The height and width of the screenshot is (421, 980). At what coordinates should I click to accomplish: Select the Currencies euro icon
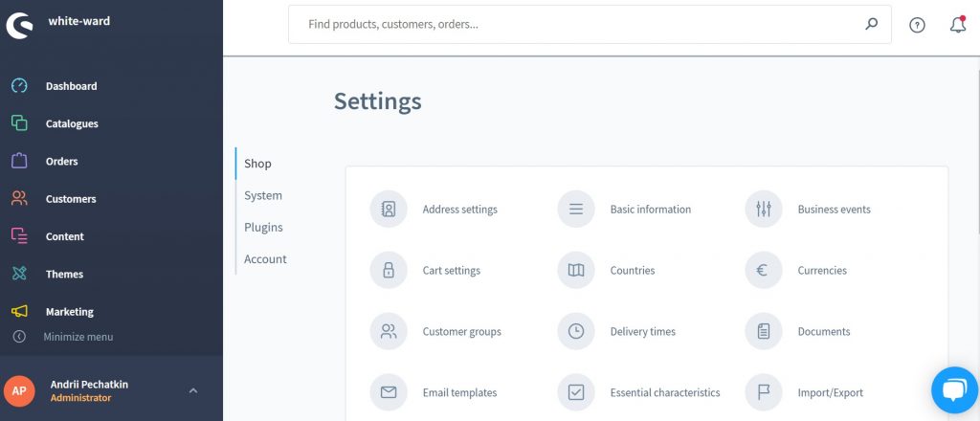[763, 271]
